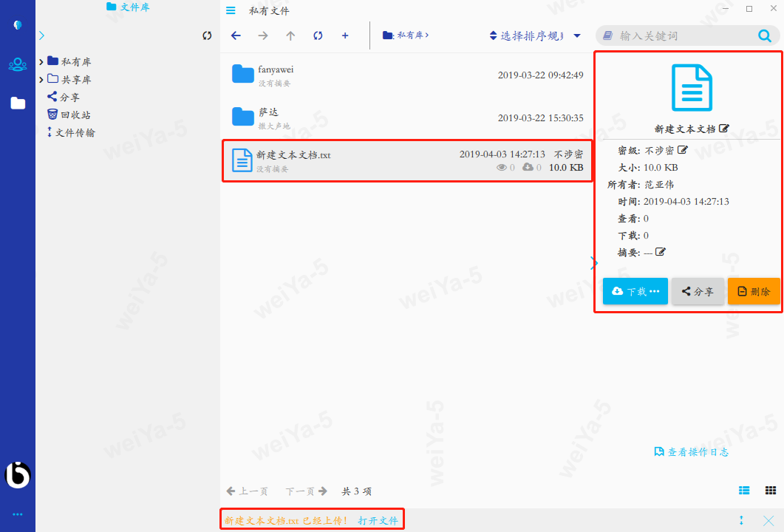The image size is (784, 532).
Task: Go to 下一页 next page
Action: click(x=307, y=491)
